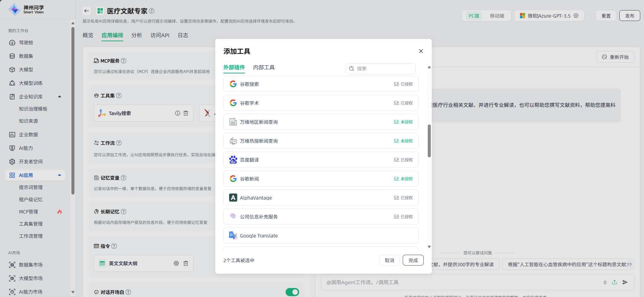Click the 重置 button

pos(606,16)
